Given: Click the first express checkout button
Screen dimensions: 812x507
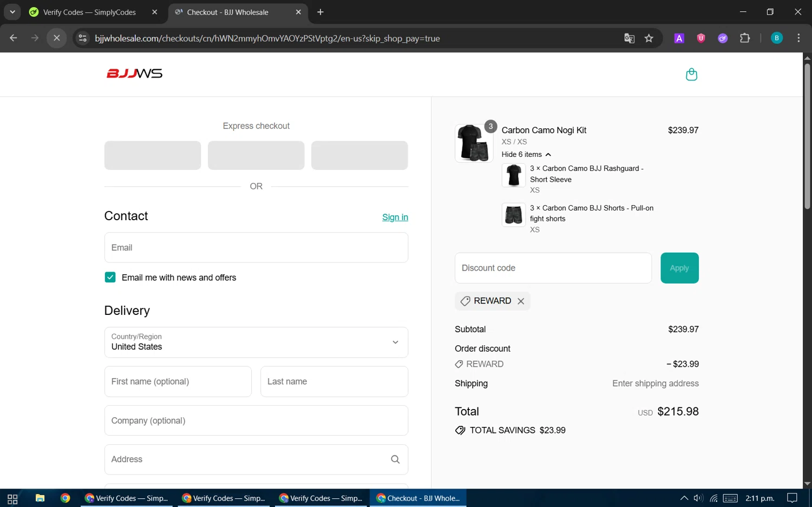Looking at the screenshot, I should (x=153, y=155).
